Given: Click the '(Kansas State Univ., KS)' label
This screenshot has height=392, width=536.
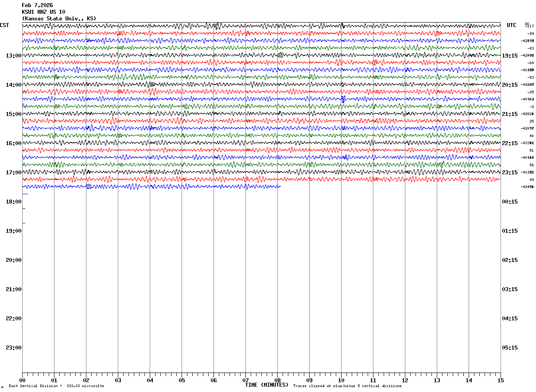Looking at the screenshot, I should (x=59, y=19).
